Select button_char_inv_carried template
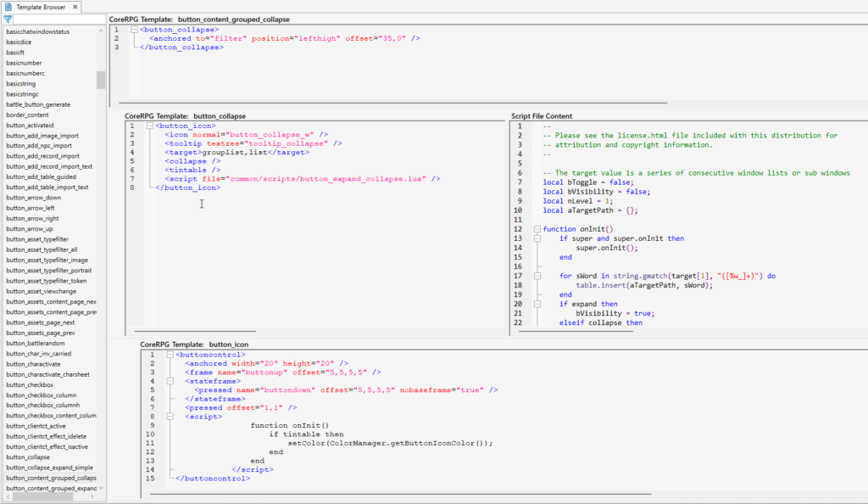The width and height of the screenshot is (868, 504). coord(38,353)
